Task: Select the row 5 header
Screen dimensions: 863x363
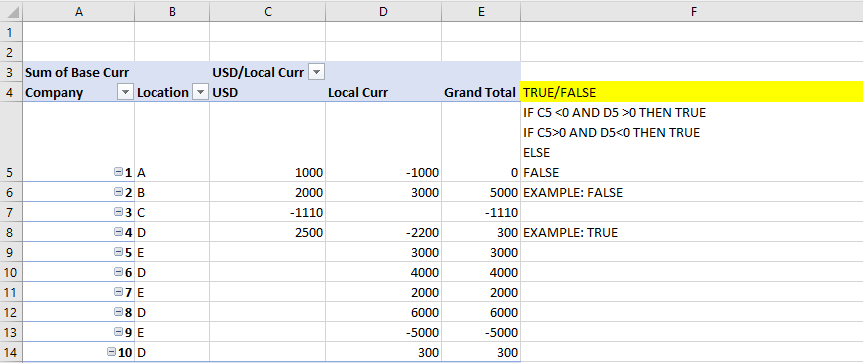Action: (11, 142)
